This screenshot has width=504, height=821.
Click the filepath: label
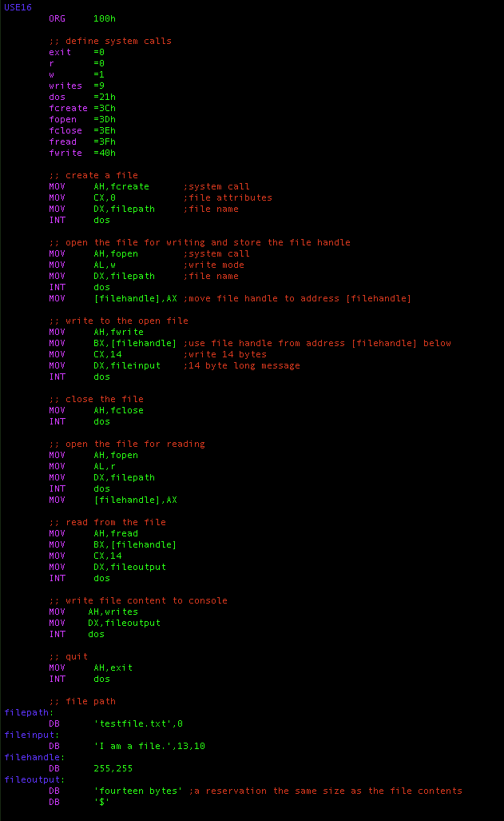pos(29,712)
